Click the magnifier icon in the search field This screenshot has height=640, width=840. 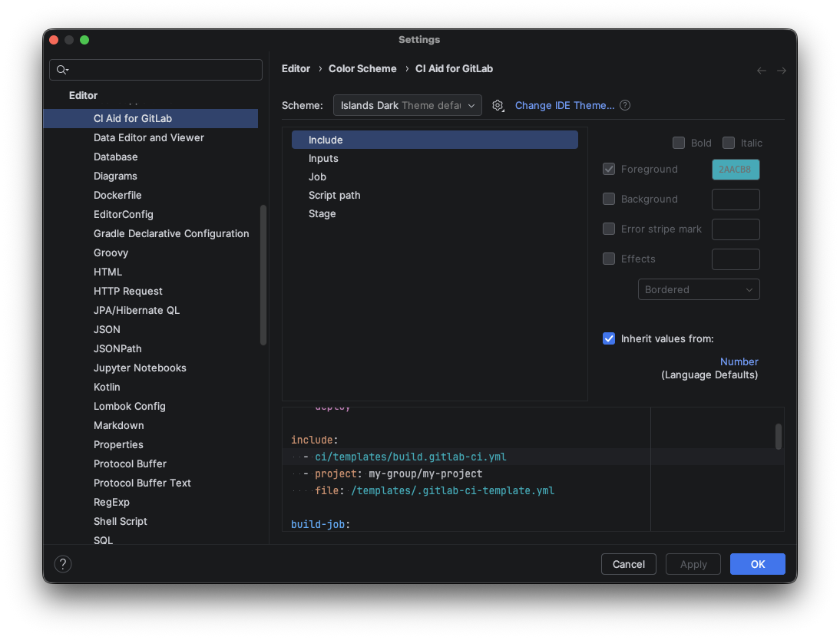coord(61,70)
